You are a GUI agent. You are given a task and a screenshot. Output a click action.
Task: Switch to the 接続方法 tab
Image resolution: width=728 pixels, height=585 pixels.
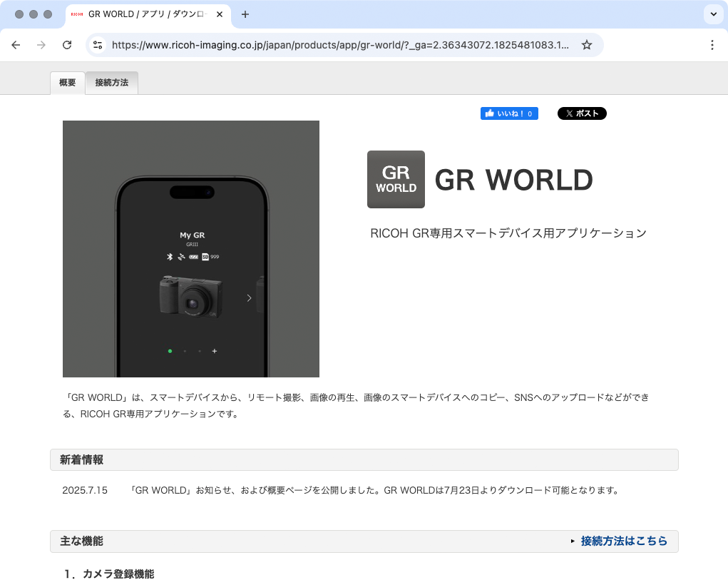tap(111, 83)
